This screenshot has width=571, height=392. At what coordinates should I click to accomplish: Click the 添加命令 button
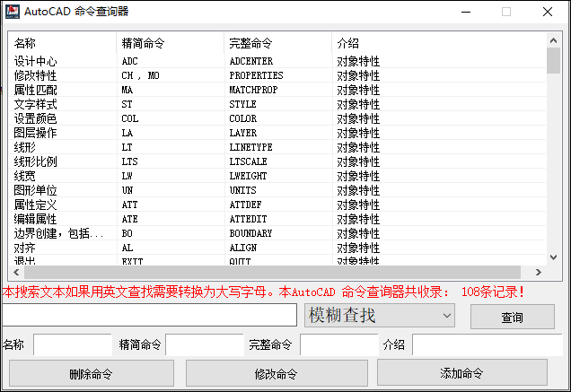462,372
